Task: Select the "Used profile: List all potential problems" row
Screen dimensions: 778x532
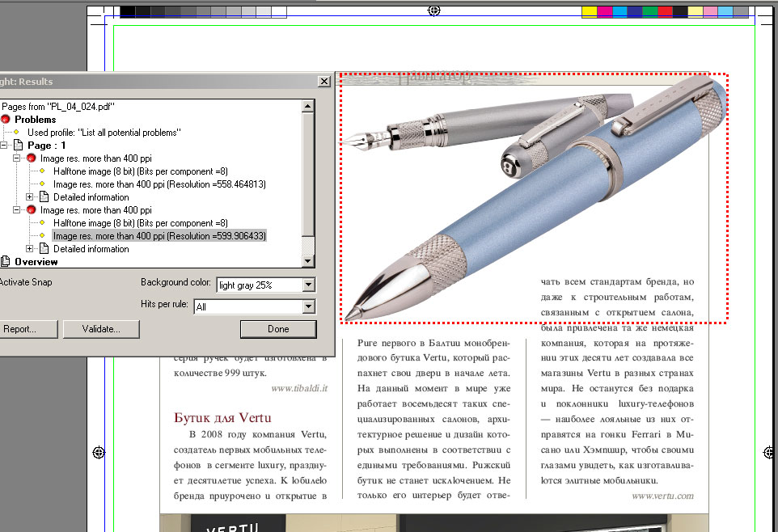Action: 104,132
